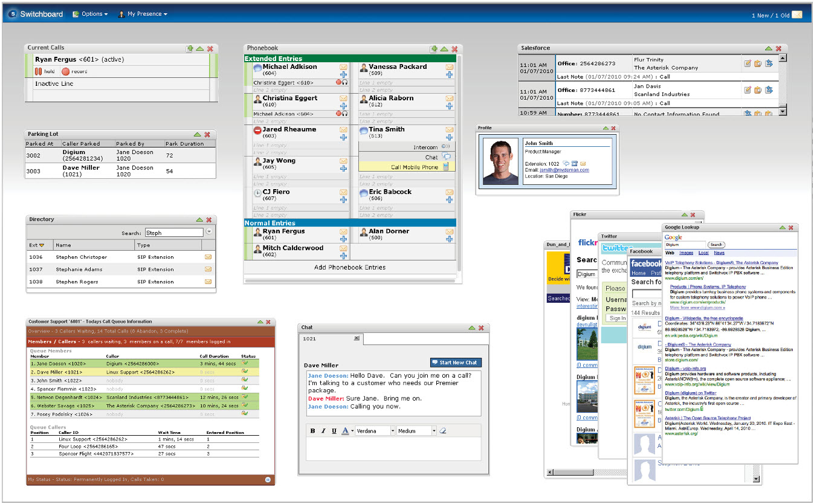This screenshot has height=504, width=814.
Task: Click the Directory search field containing Steph
Action: [x=174, y=233]
